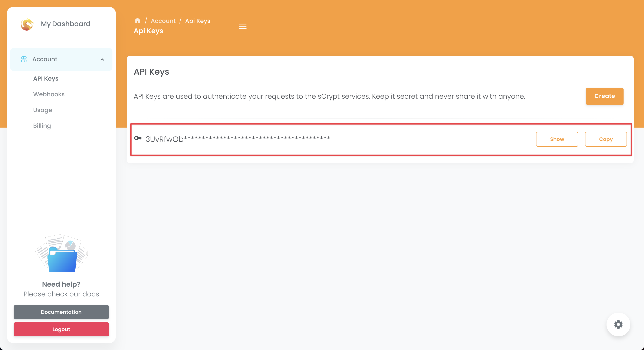
Task: Open the Usage page
Action: click(43, 110)
